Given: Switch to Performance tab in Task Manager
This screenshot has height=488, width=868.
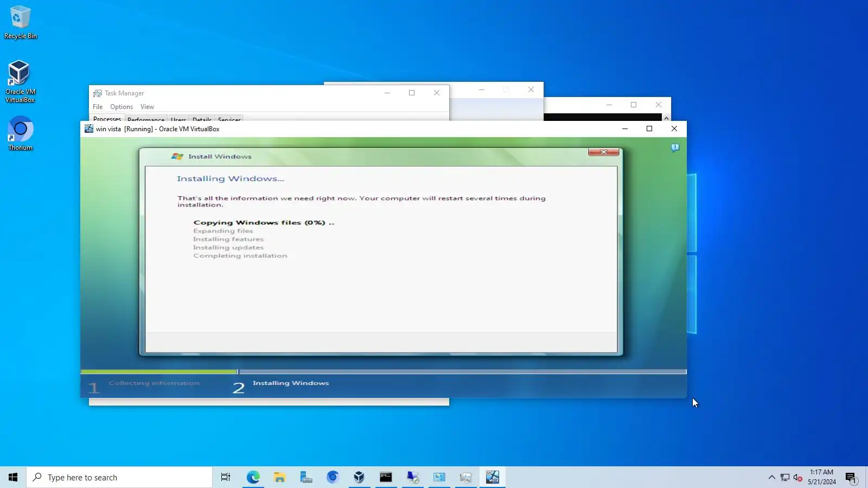Looking at the screenshot, I should pyautogui.click(x=146, y=119).
